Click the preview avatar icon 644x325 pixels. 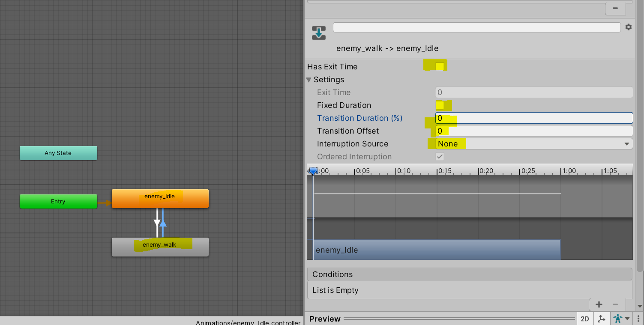[618, 319]
